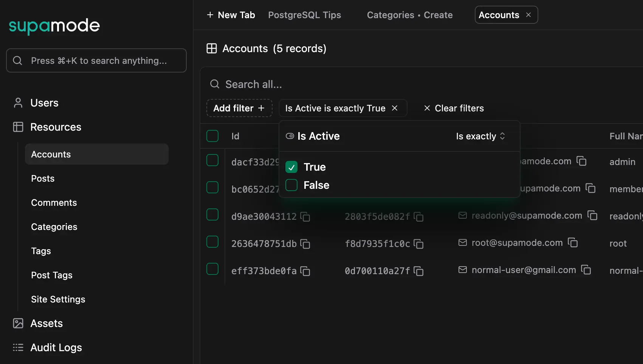
Task: Copy the value 2803f5de082f
Action: pos(418,217)
